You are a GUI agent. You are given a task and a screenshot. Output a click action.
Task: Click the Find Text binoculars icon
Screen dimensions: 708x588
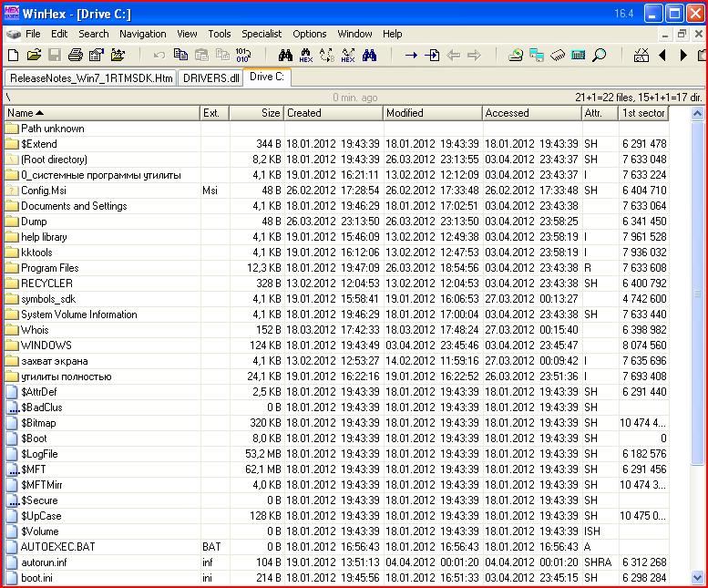click(x=285, y=56)
